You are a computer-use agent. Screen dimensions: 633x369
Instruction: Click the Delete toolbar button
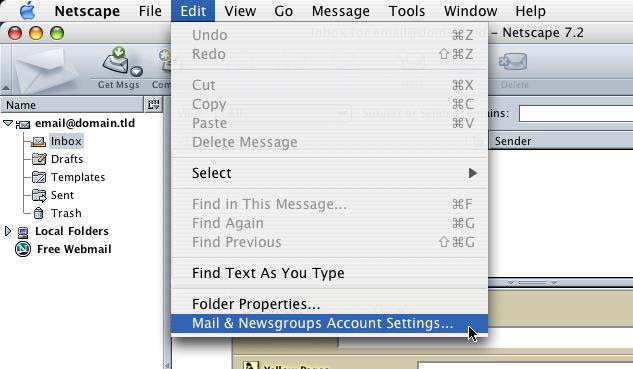pyautogui.click(x=513, y=69)
